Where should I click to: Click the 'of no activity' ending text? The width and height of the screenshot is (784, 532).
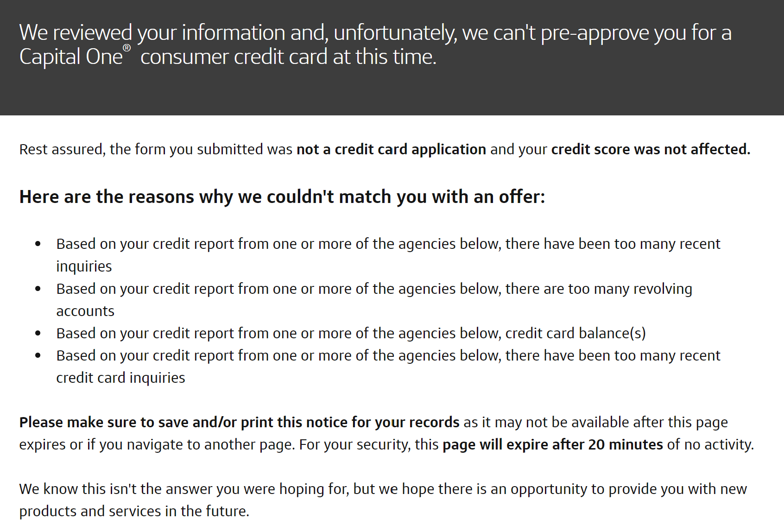(710, 444)
